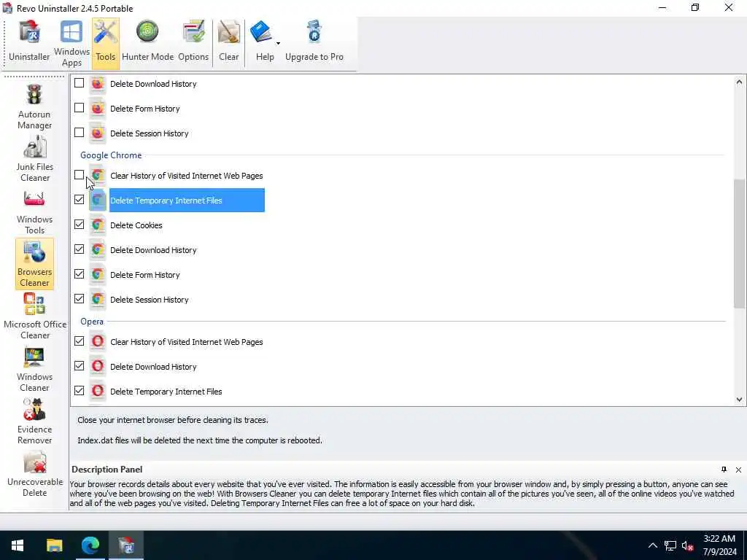The image size is (747, 560).
Task: Open the taskbar clock and date
Action: (x=719, y=545)
